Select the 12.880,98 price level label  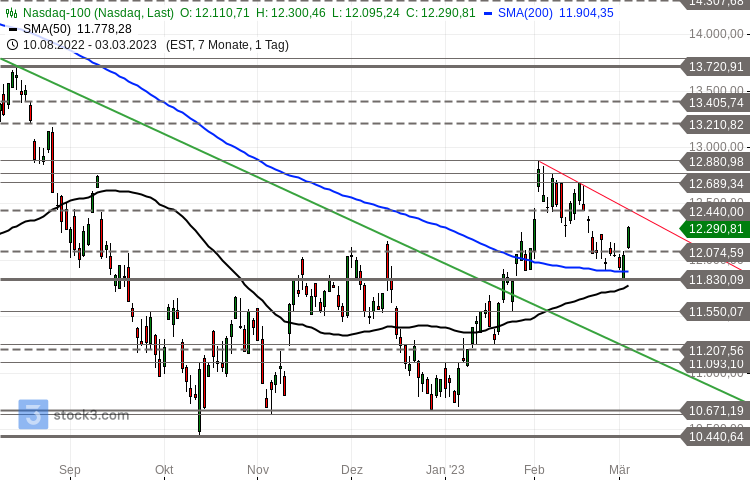point(715,161)
